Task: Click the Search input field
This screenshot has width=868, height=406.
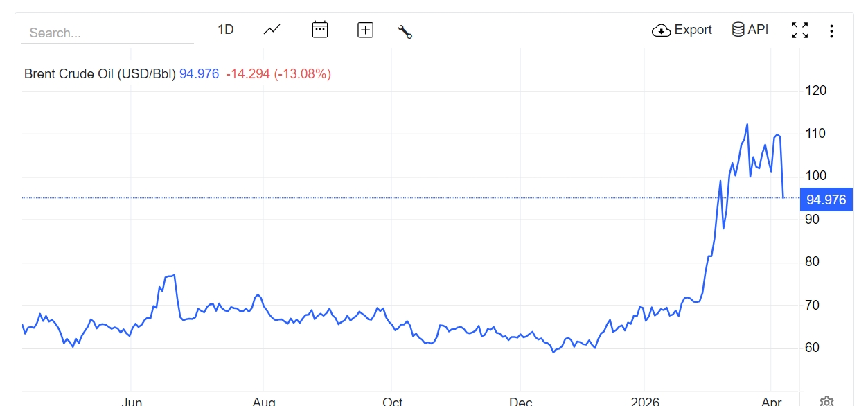Action: click(x=107, y=33)
